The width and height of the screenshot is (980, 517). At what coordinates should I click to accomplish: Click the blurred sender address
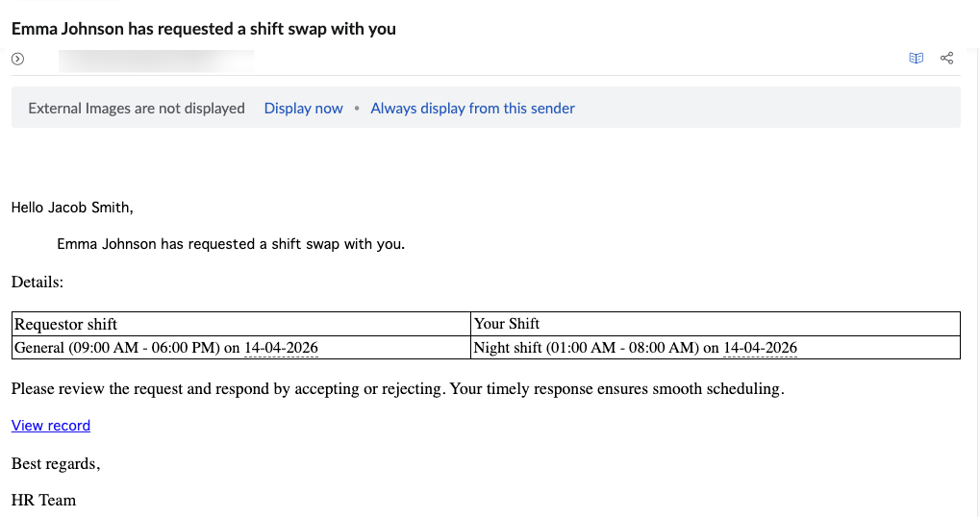point(156,60)
